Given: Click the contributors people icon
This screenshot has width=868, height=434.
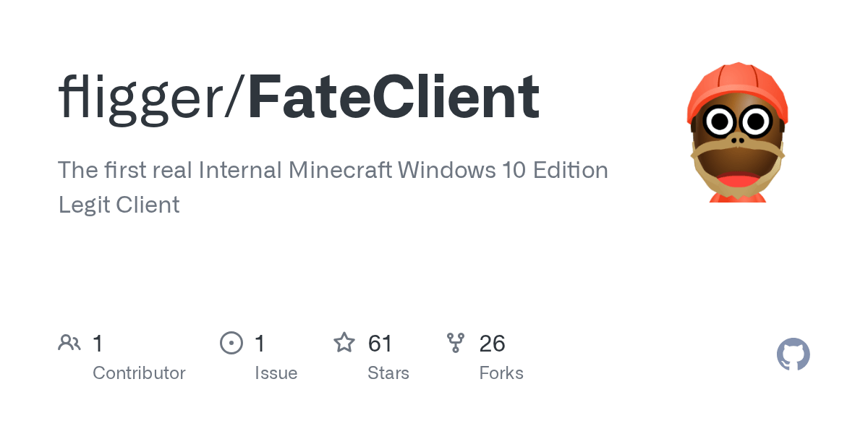Looking at the screenshot, I should [x=69, y=343].
